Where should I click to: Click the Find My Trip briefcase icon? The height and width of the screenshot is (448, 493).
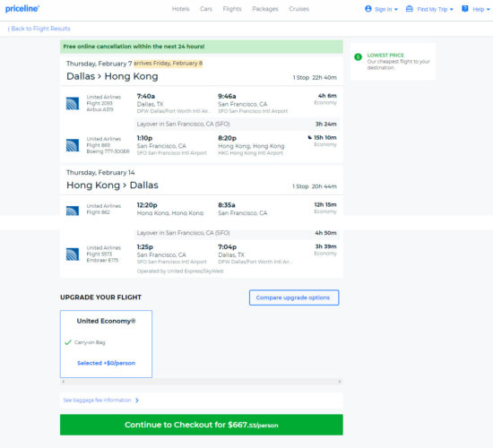coord(410,9)
